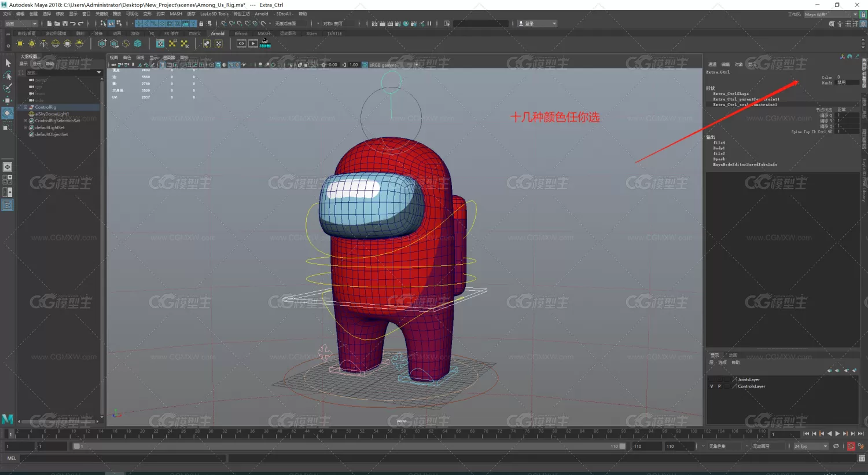The image size is (868, 475).
Task: Select aiSkyDomeLight1 in the outliner
Action: (x=52, y=114)
